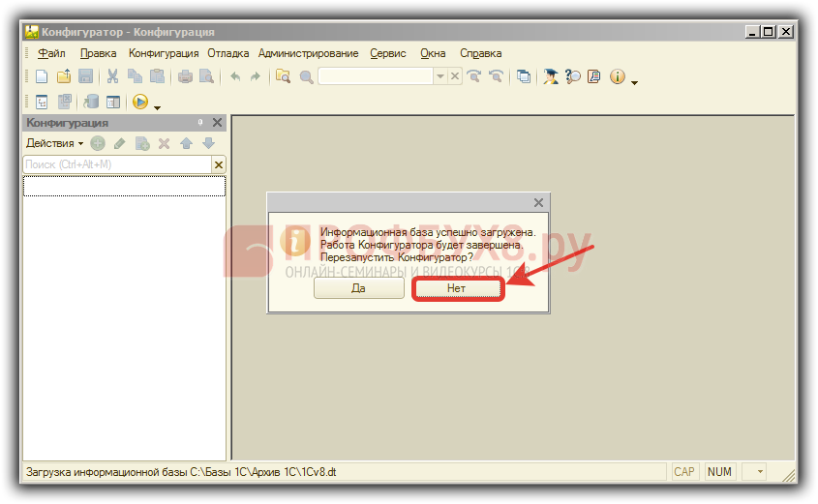Click the green Add icon in Конфигурация panel

[x=98, y=143]
